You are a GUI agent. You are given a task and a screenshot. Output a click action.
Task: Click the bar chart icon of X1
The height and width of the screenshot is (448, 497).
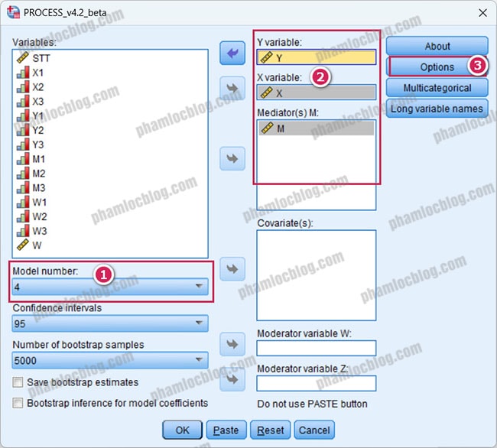(x=23, y=73)
